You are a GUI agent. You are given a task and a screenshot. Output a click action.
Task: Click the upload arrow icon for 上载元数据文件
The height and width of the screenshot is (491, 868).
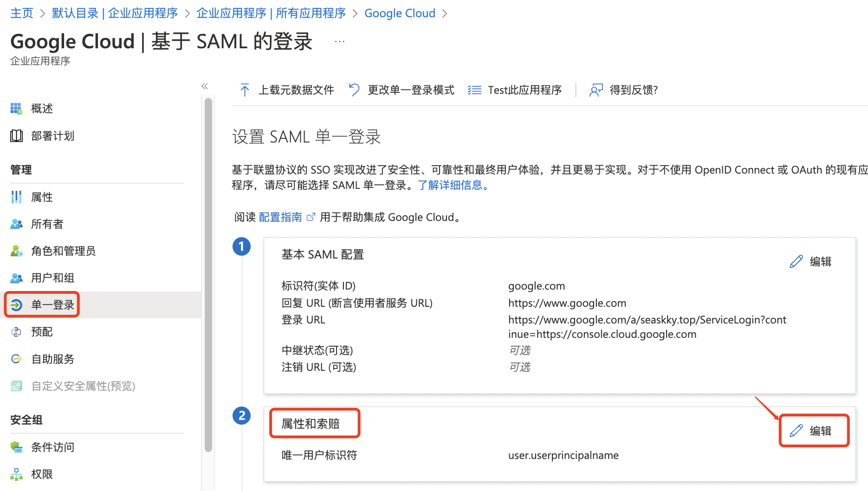click(x=245, y=90)
